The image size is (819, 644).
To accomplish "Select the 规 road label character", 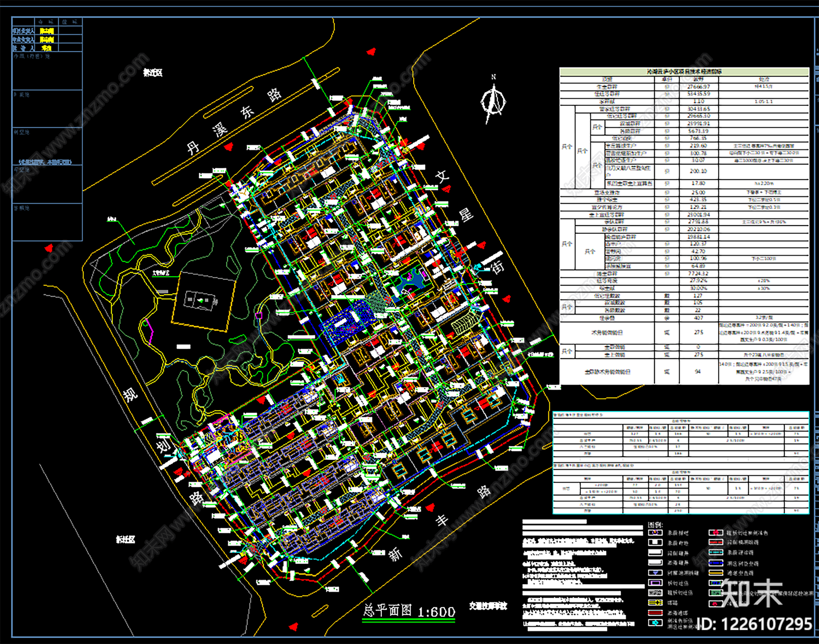I will [130, 394].
